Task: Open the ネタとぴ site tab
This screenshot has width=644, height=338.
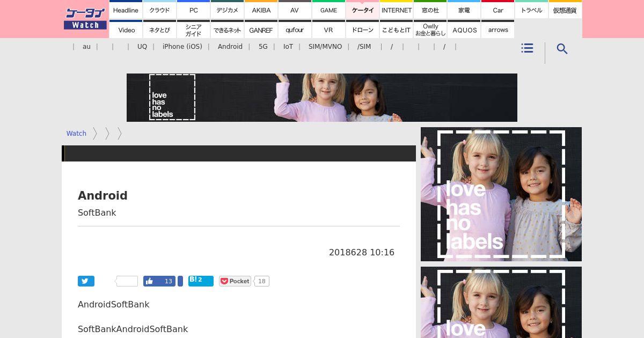Action: point(159,30)
